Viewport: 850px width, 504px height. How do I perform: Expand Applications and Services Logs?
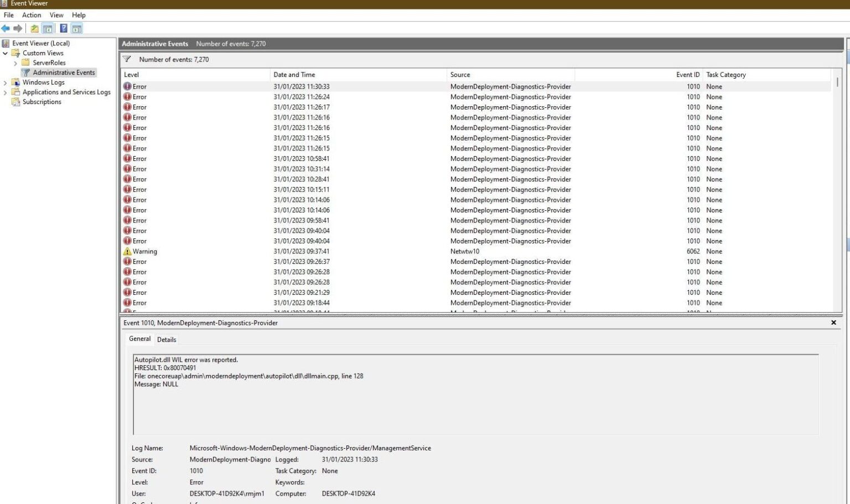pos(5,92)
